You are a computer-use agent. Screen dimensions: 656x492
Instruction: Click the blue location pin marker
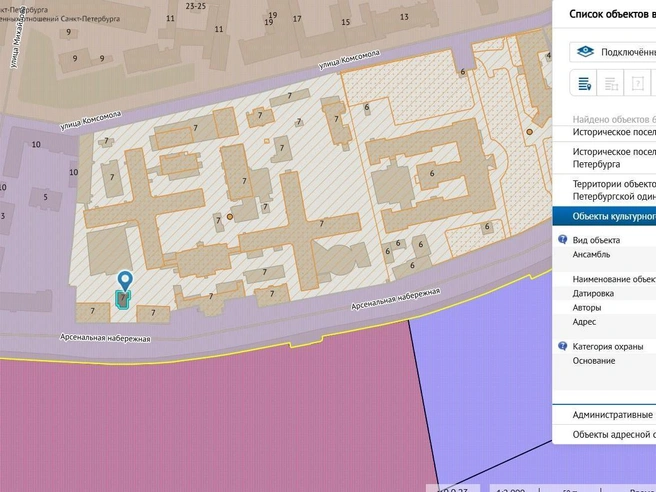(x=125, y=280)
